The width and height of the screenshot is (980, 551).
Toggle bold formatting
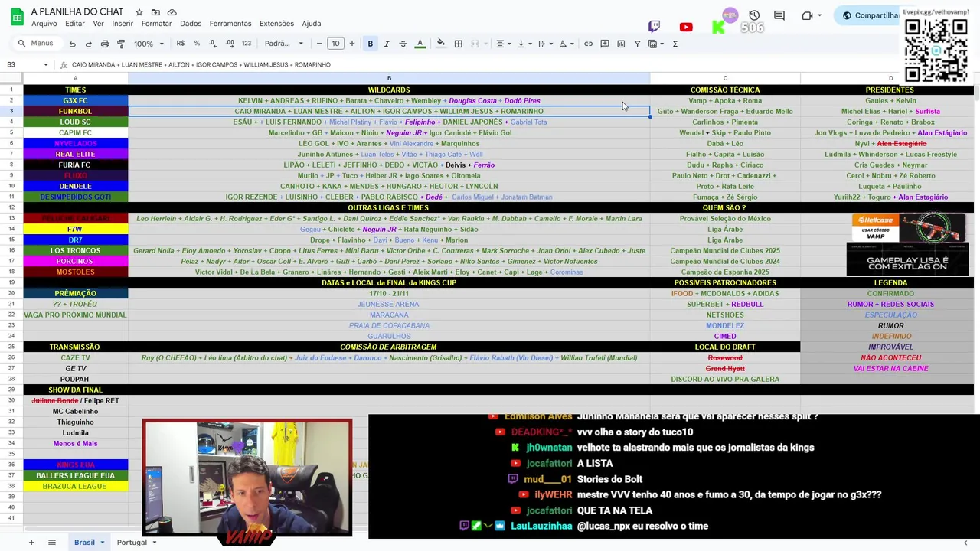click(370, 44)
